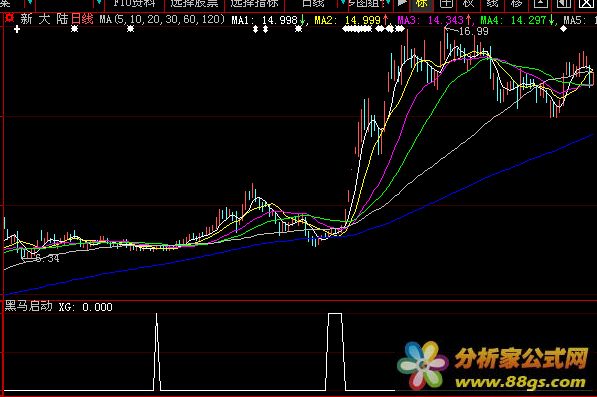Screen dimensions: 597x397
Task: Open the 多图组 multi-chart group button
Action: pyautogui.click(x=365, y=4)
